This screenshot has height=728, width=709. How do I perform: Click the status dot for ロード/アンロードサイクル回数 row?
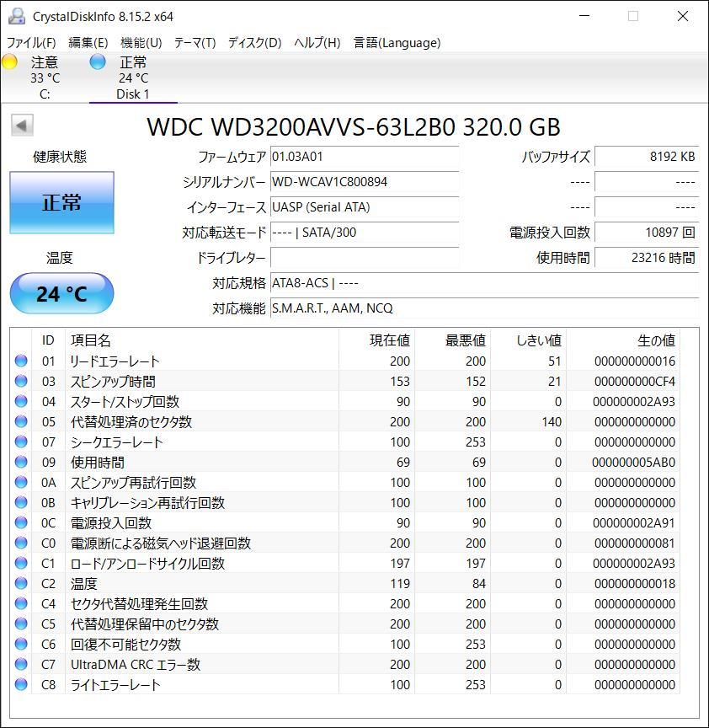click(x=21, y=563)
